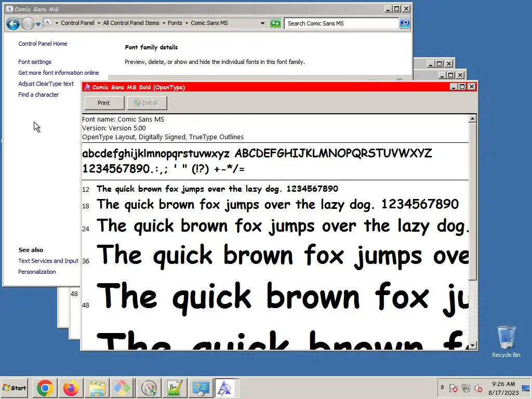Open Control Panel Home link

coord(43,44)
